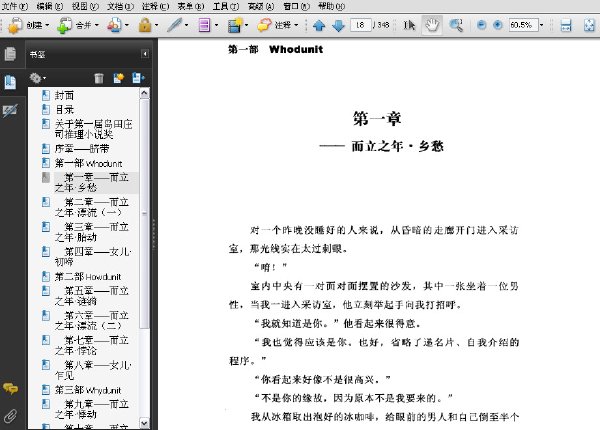Zoom out with the minus button
This screenshot has height=430, width=600.
click(x=481, y=25)
